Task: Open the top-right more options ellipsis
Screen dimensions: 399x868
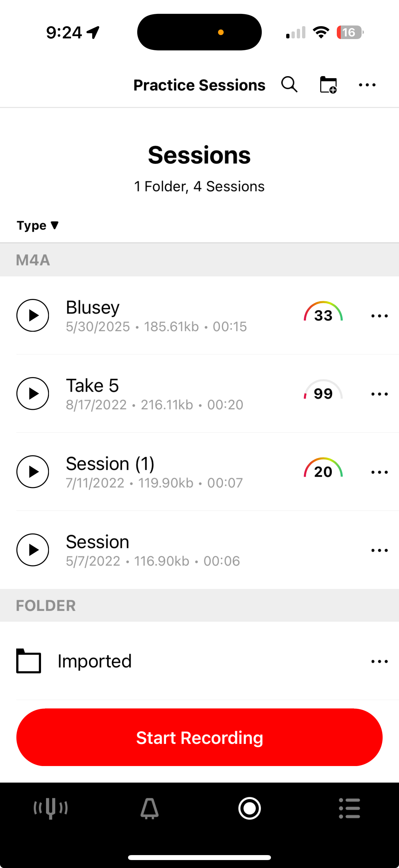Action: (367, 85)
